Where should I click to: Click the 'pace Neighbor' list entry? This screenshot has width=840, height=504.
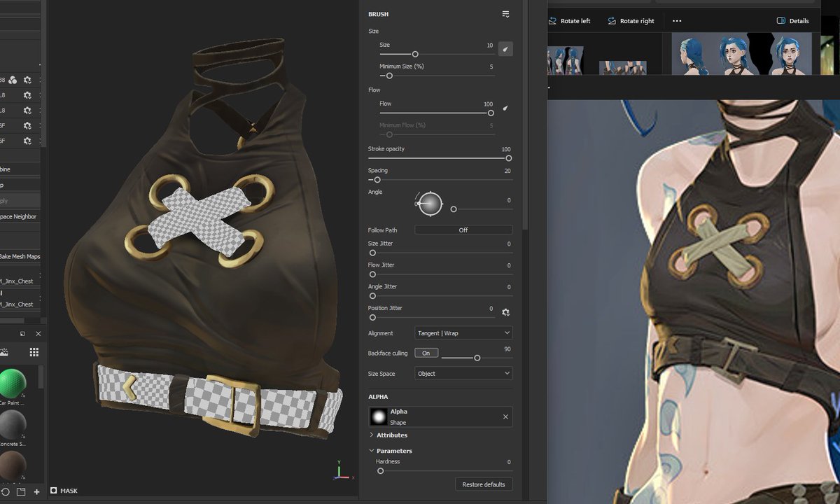[20, 216]
